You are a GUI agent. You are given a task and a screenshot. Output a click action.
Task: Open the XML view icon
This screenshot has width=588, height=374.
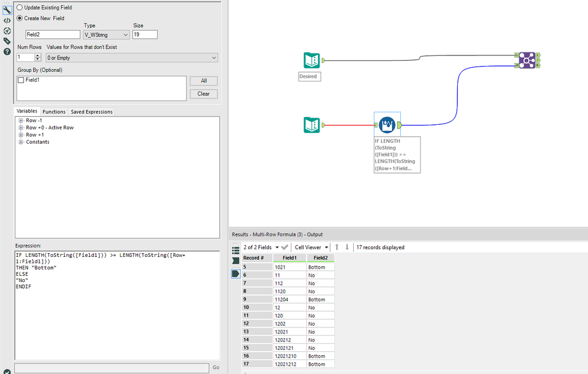click(x=7, y=21)
